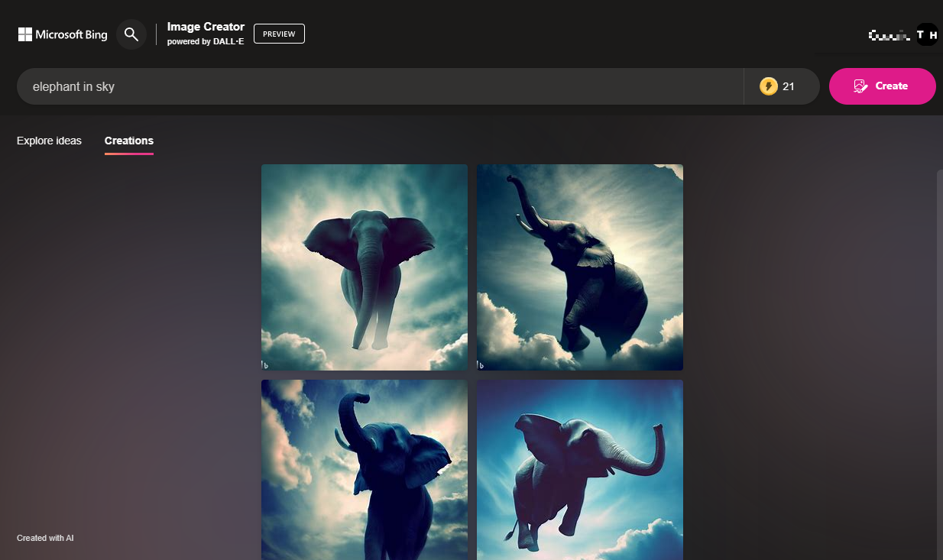
Task: Click the PREVIEW badge
Action: (278, 34)
